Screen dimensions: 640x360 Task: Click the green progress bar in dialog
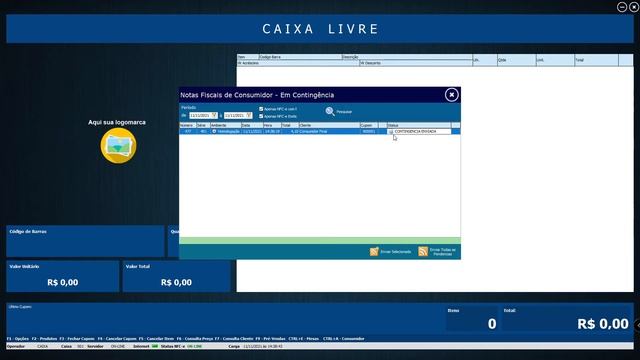coord(320,240)
